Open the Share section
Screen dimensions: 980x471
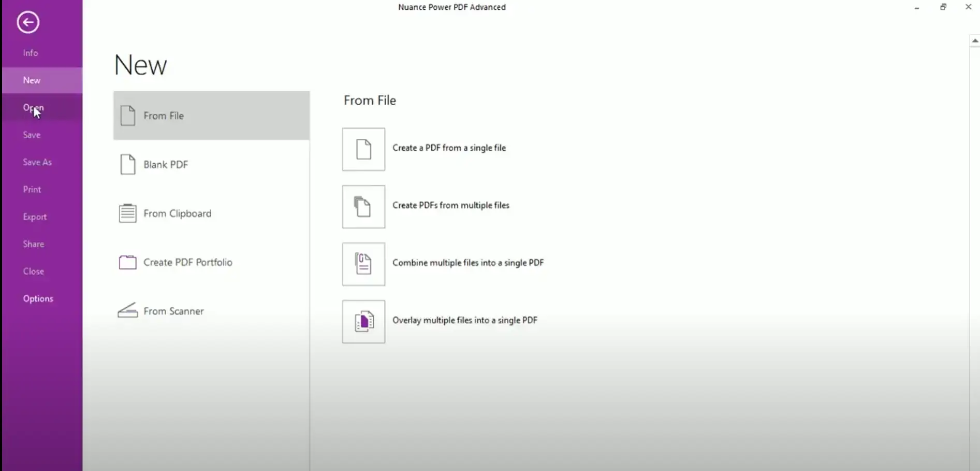click(34, 244)
